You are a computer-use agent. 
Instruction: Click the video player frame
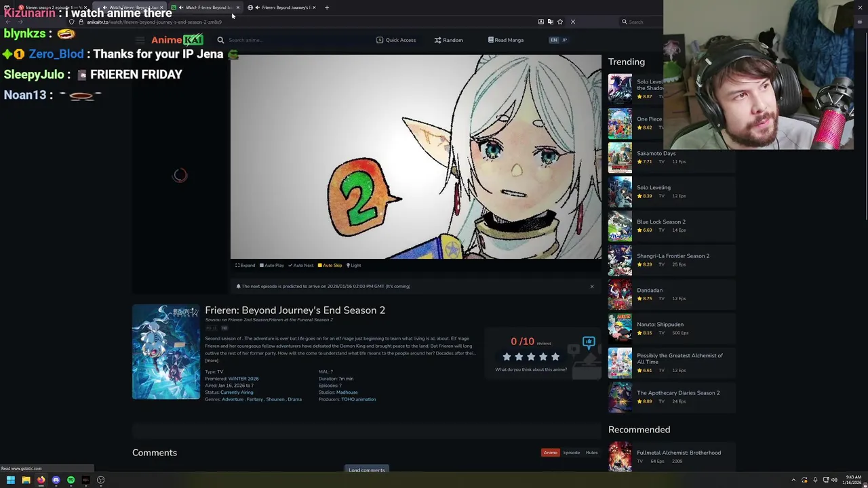coord(416,157)
